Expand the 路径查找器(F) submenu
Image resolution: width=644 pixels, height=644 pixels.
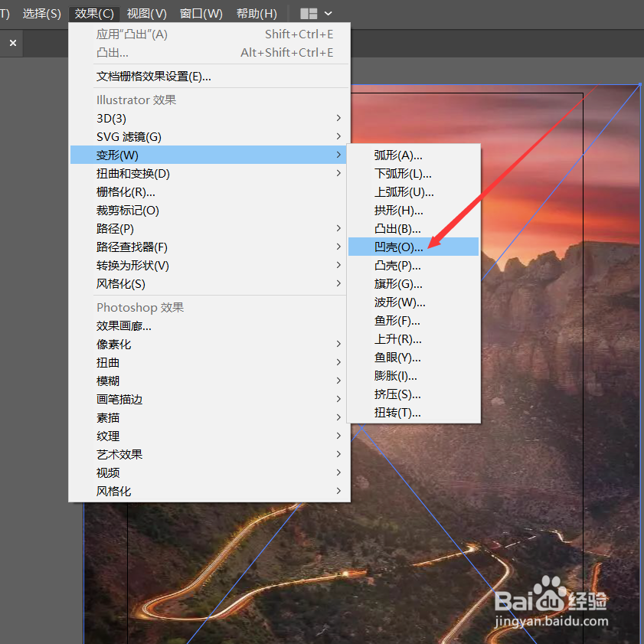pos(210,247)
